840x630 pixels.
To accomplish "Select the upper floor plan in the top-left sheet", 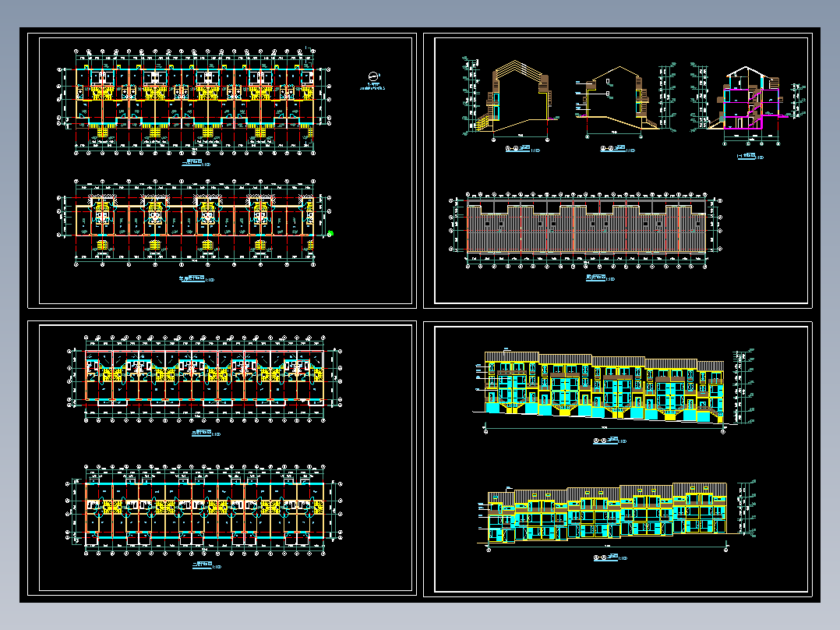I will click(194, 101).
